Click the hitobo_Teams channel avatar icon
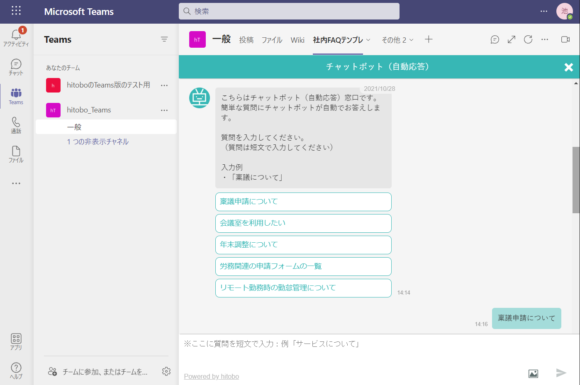 pyautogui.click(x=197, y=40)
